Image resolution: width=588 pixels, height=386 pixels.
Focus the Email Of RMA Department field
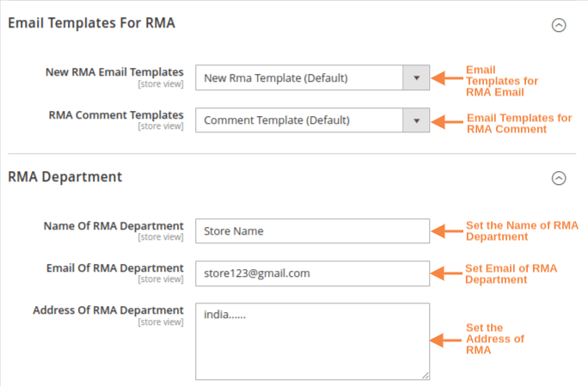pyautogui.click(x=312, y=273)
